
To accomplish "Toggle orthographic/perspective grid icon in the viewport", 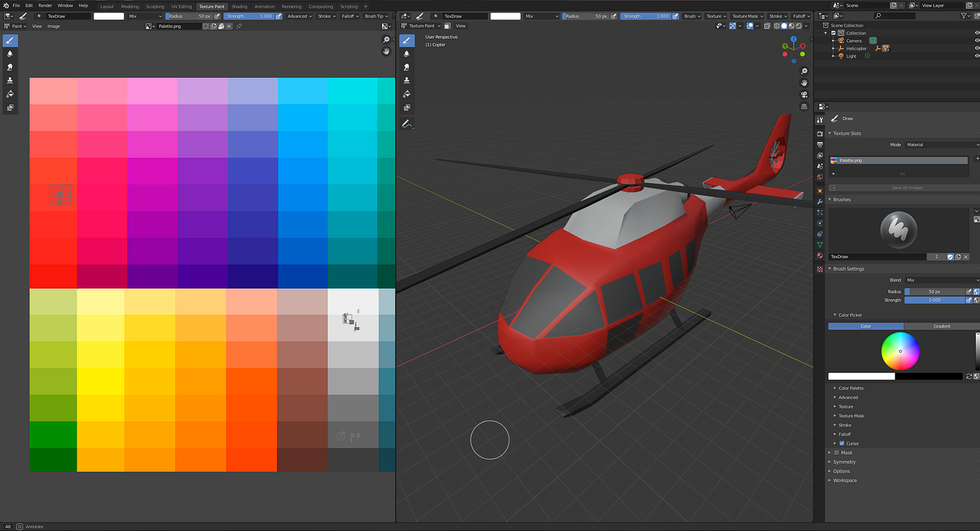I will point(804,107).
